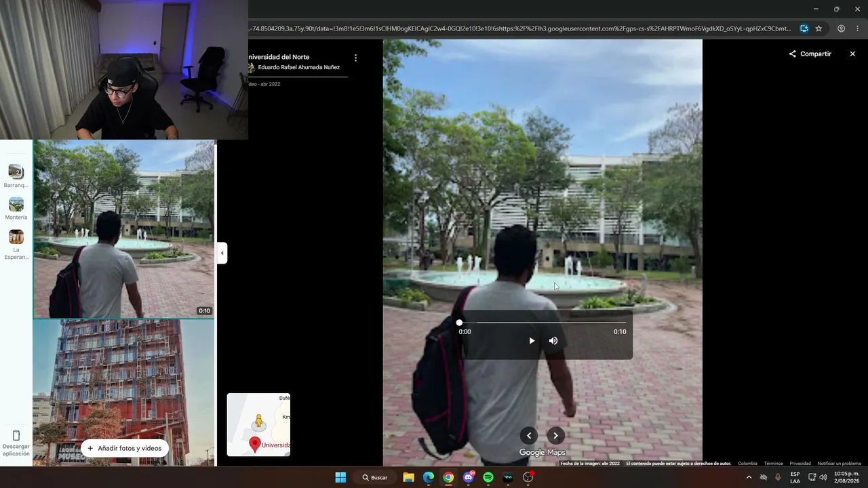Click the microphone tray icon

[778, 477]
